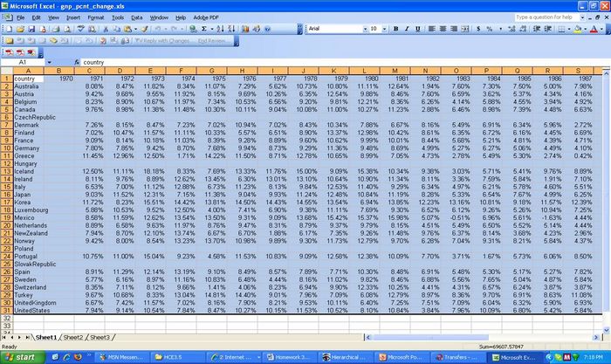
Task: Switch to the Sheet2 tab
Action: tap(73, 337)
